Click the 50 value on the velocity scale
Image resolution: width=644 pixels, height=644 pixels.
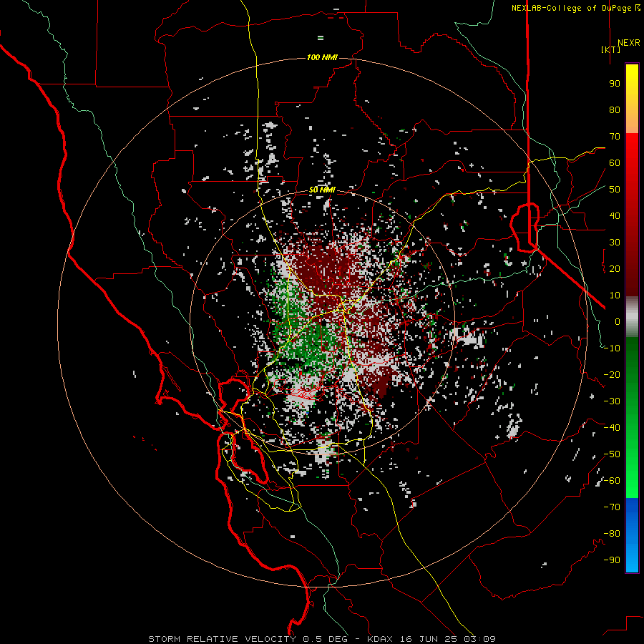pos(615,190)
